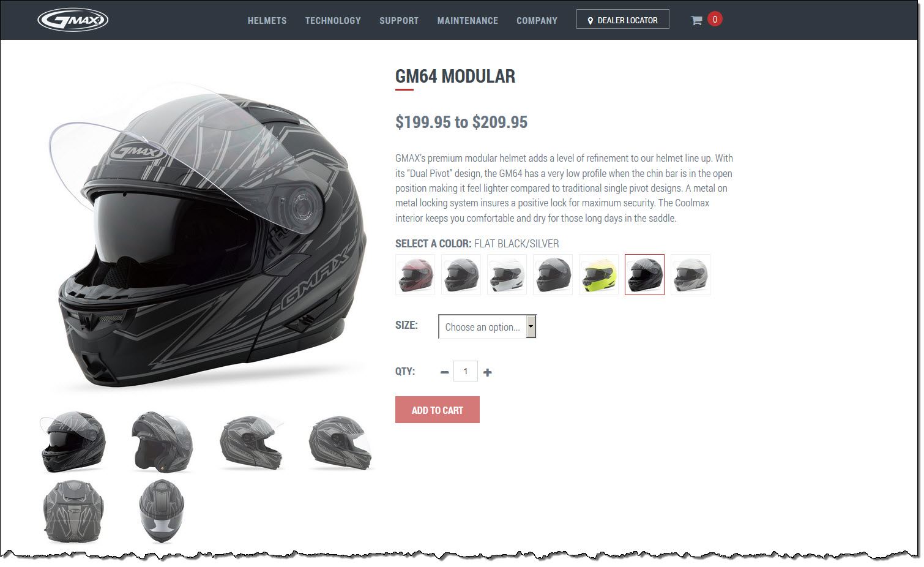The image size is (924, 567).
Task: Open the Helmets menu
Action: tap(267, 21)
